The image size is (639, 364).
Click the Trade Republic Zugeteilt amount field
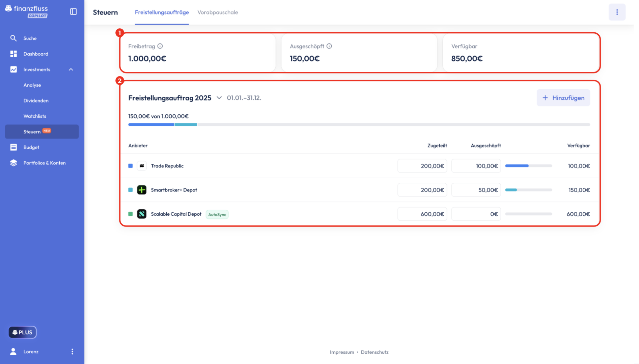tap(422, 166)
